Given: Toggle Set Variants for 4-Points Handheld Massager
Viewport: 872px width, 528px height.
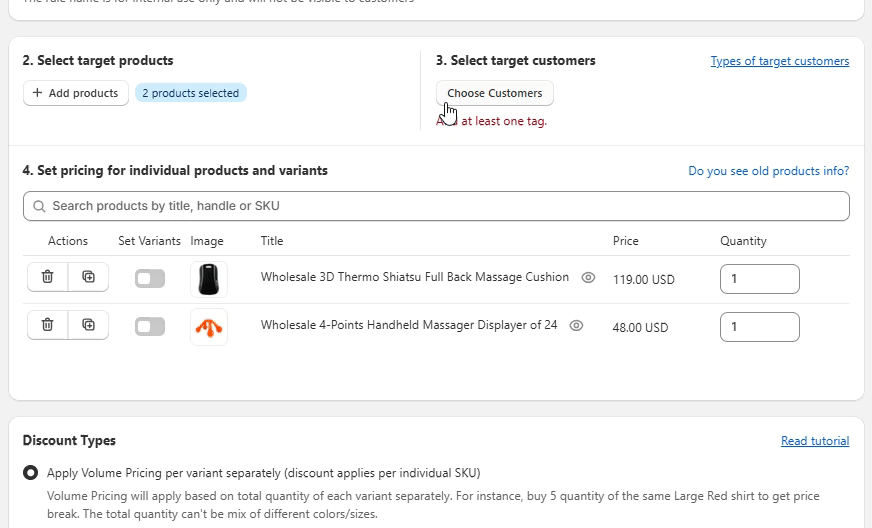Looking at the screenshot, I should tap(150, 327).
